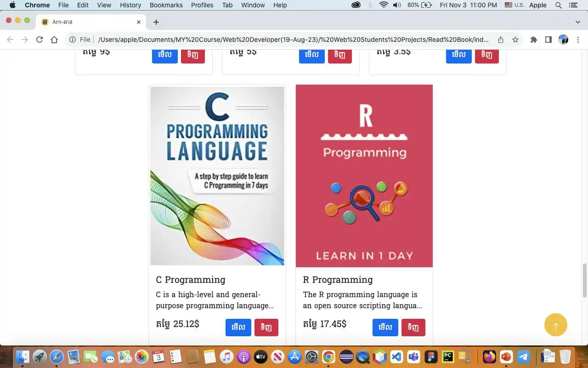Image resolution: width=588 pixels, height=368 pixels.
Task: Open the Chrome profile avatar
Action: tap(563, 40)
